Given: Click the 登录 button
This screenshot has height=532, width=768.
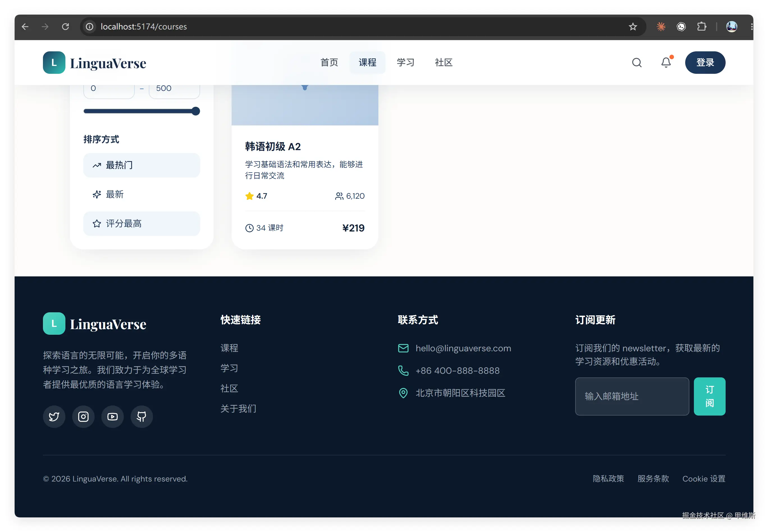Looking at the screenshot, I should coord(705,63).
